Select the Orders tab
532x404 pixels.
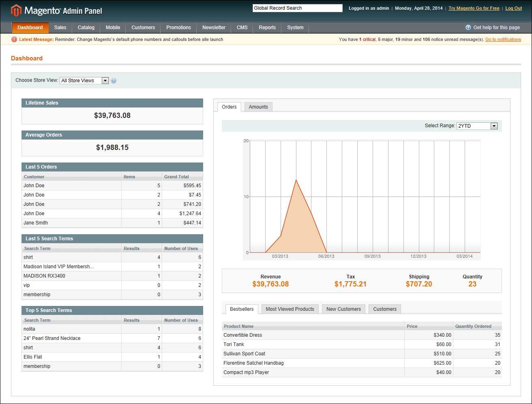[229, 107]
